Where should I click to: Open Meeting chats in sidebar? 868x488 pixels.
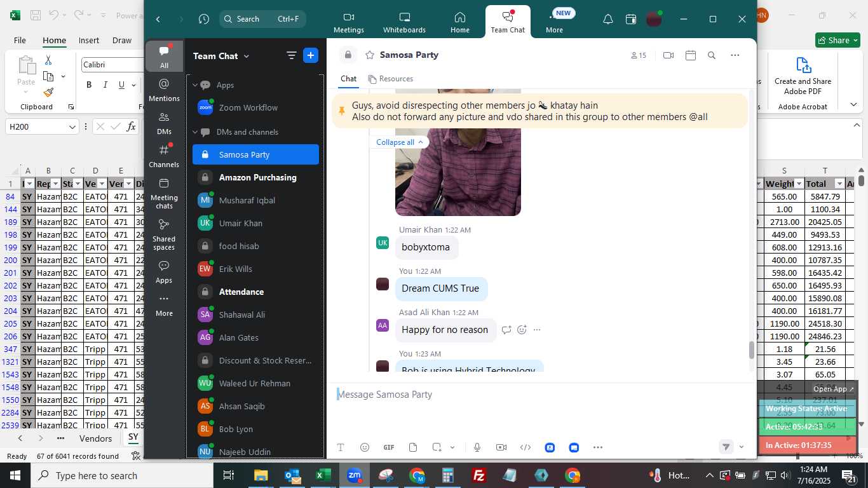(x=164, y=193)
